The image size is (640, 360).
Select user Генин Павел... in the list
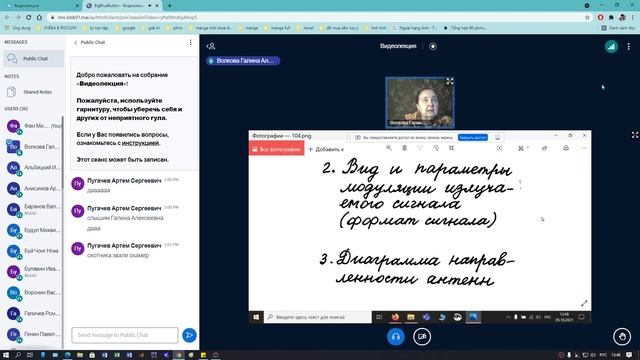click(33, 334)
